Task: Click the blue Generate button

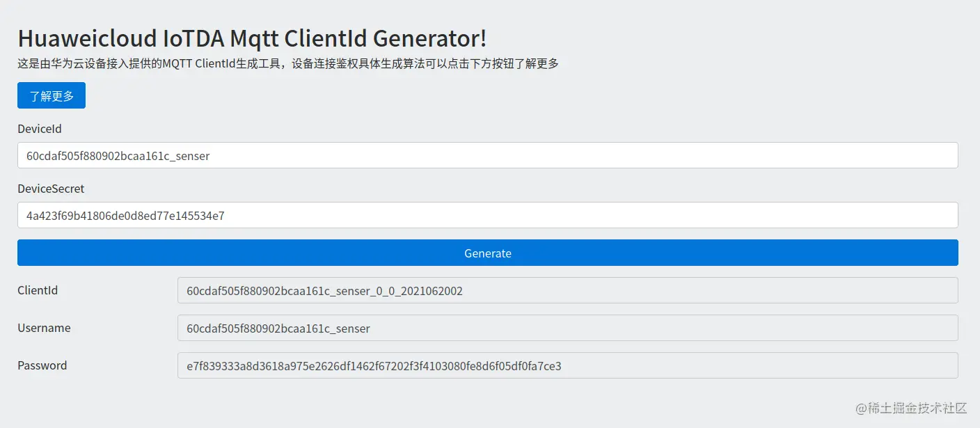Action: point(488,253)
